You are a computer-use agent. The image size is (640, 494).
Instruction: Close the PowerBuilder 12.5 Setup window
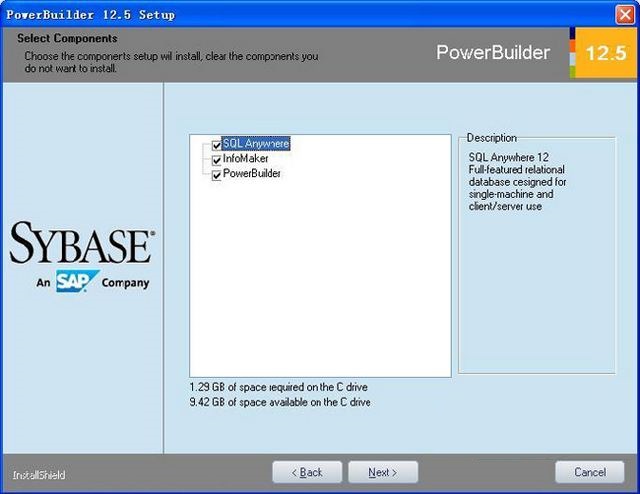tap(625, 15)
